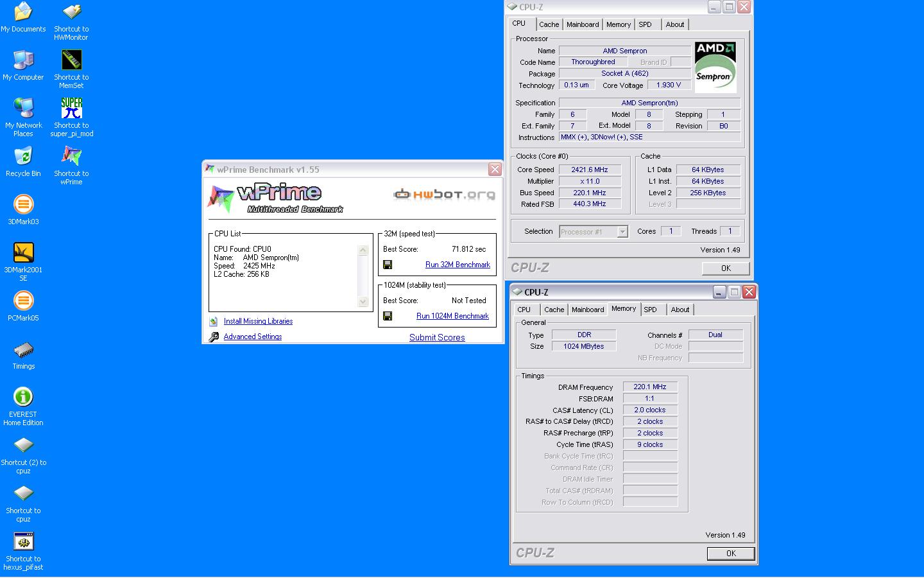Open Processor #1 selection dropdown
This screenshot has width=924, height=578.
click(x=594, y=232)
